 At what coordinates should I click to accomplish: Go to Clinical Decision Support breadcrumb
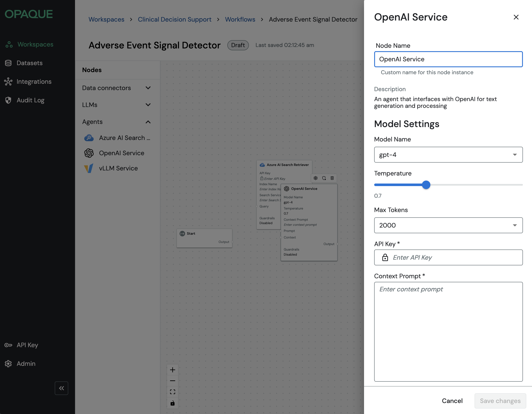point(174,19)
